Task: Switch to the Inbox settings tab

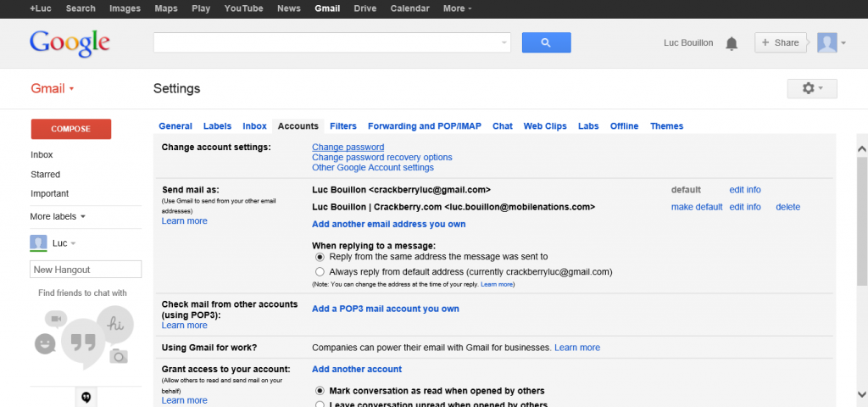Action: [x=254, y=126]
